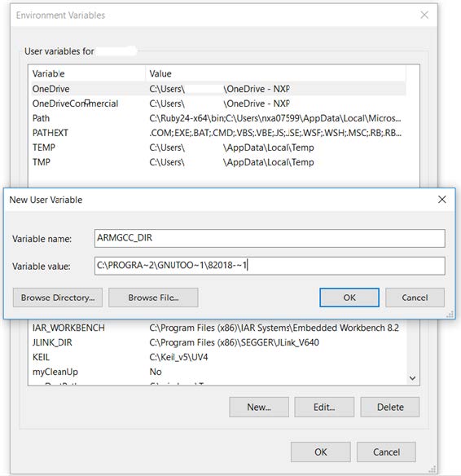Close the Environment Variables window

pyautogui.click(x=424, y=15)
